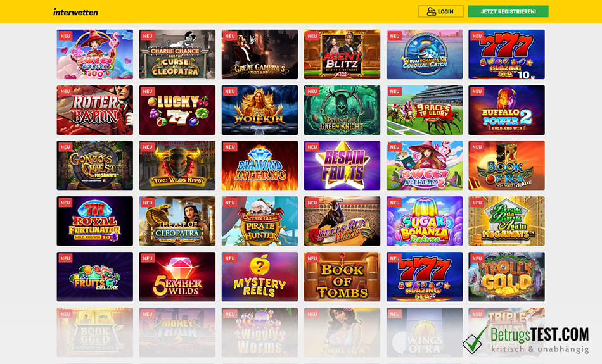The width and height of the screenshot is (602, 364).
Task: Launch Charlie Chance Curse of Cleopatra
Action: click(x=177, y=54)
